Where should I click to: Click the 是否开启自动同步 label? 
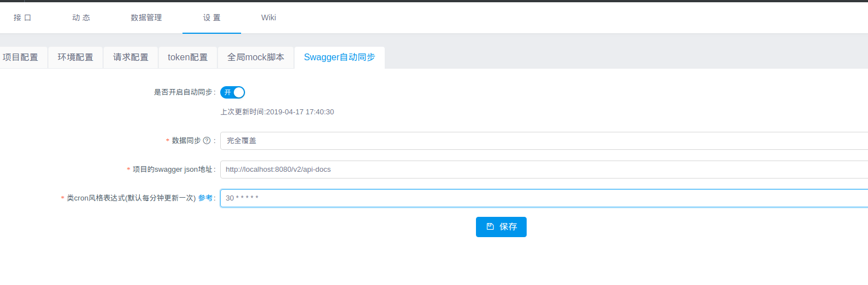[184, 92]
